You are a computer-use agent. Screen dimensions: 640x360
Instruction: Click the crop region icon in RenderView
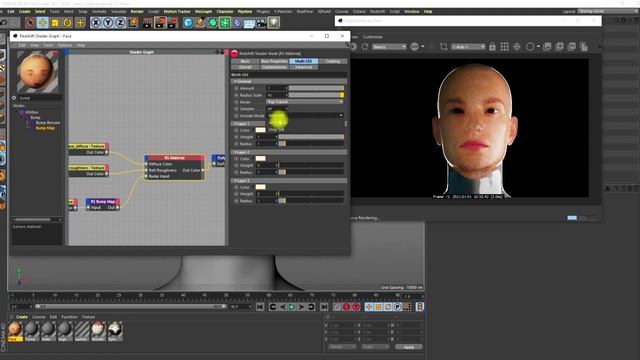[443, 47]
